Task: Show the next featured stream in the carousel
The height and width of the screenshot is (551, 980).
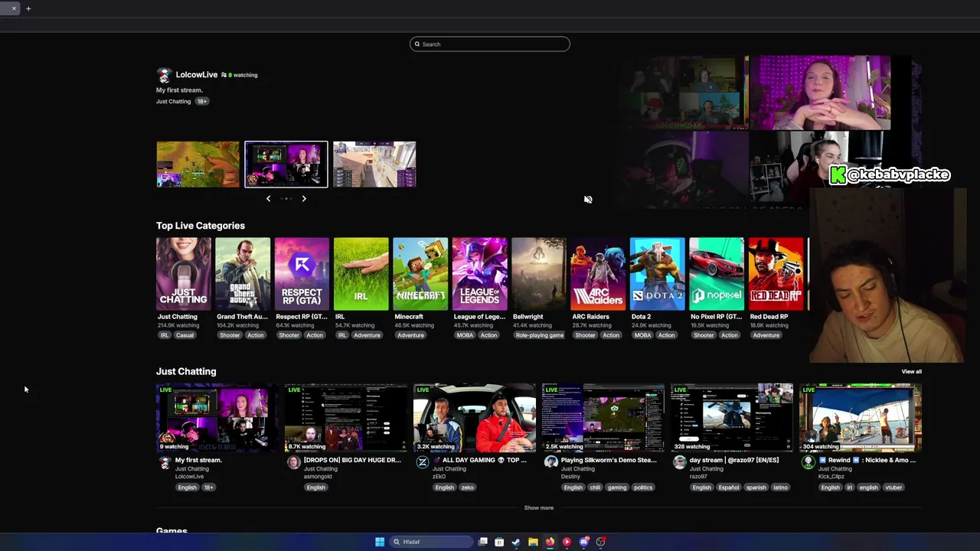Action: [x=304, y=199]
